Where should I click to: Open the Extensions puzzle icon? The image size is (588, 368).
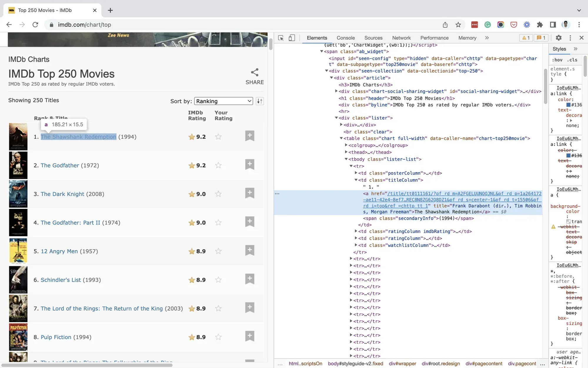pyautogui.click(x=540, y=25)
